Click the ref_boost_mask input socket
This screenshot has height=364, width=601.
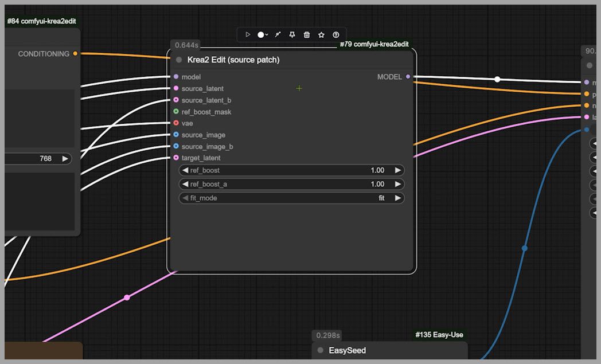click(176, 112)
